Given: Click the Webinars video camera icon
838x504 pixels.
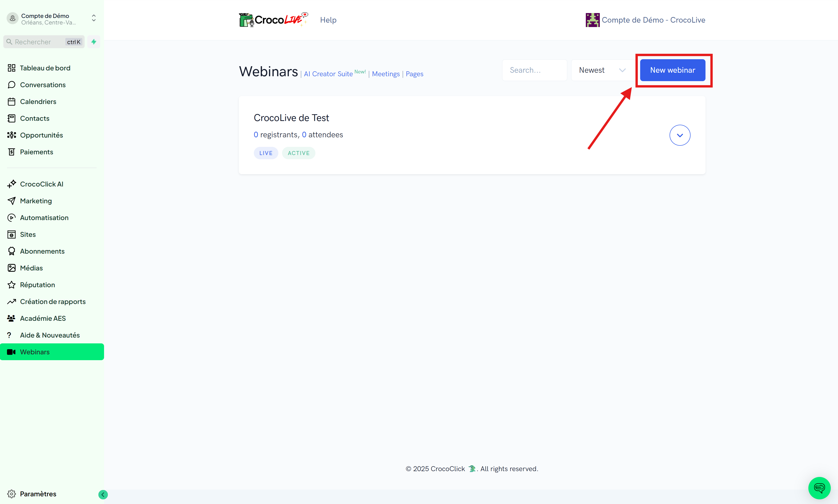Looking at the screenshot, I should coord(12,352).
